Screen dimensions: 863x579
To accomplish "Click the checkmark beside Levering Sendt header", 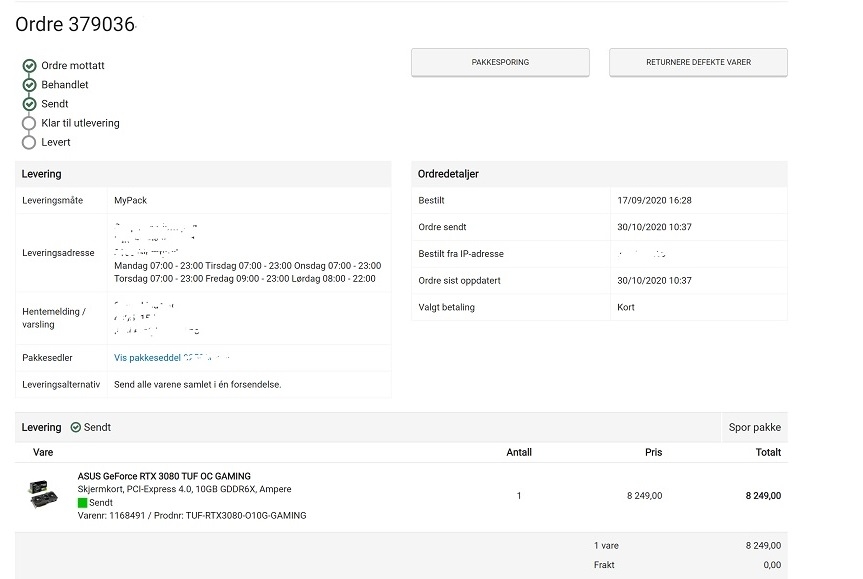I will click(76, 428).
